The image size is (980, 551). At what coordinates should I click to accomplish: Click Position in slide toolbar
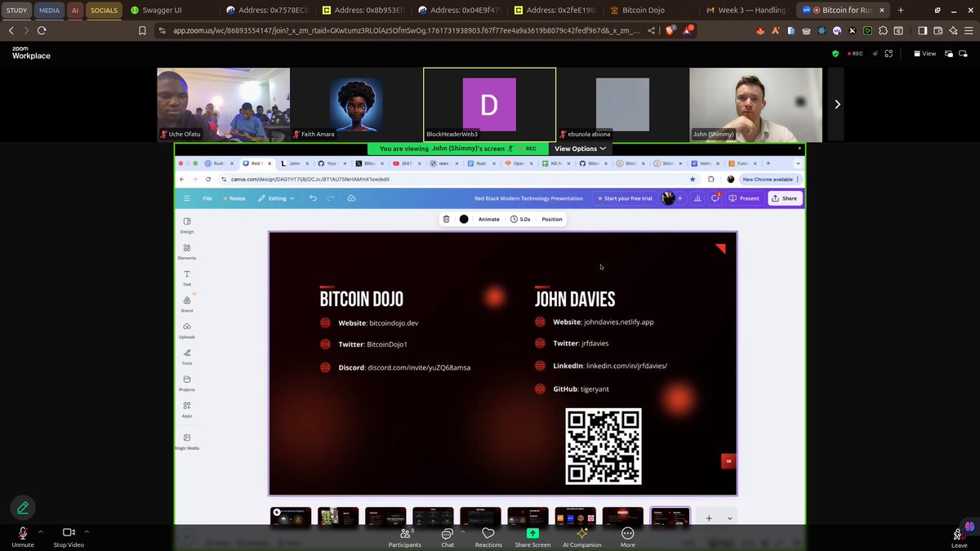tap(552, 219)
